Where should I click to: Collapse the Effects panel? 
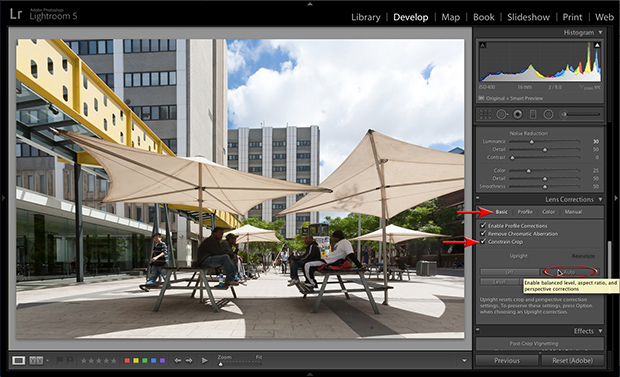600,331
